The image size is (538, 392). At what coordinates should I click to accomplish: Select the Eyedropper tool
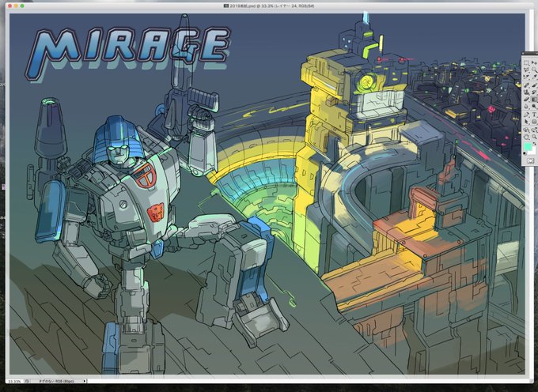pyautogui.click(x=534, y=76)
